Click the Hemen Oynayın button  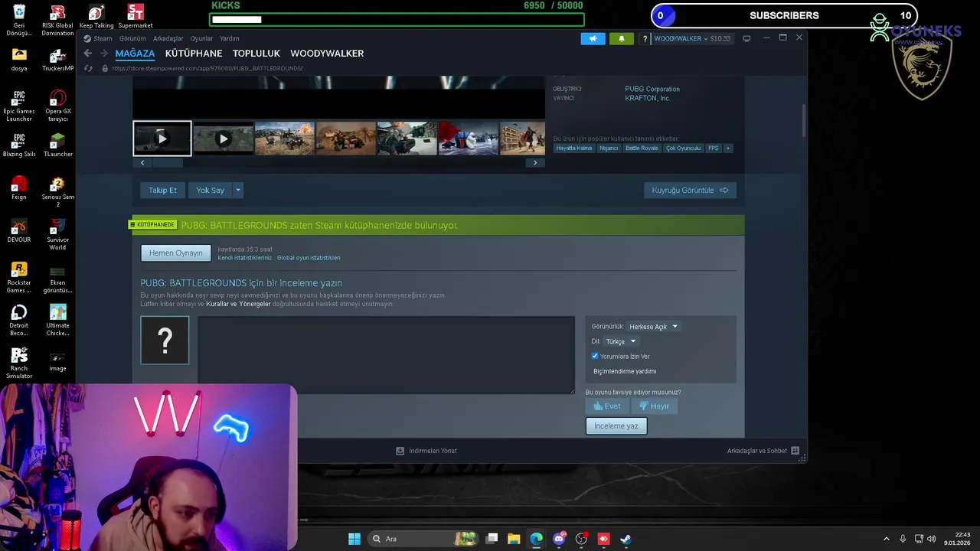(x=176, y=253)
